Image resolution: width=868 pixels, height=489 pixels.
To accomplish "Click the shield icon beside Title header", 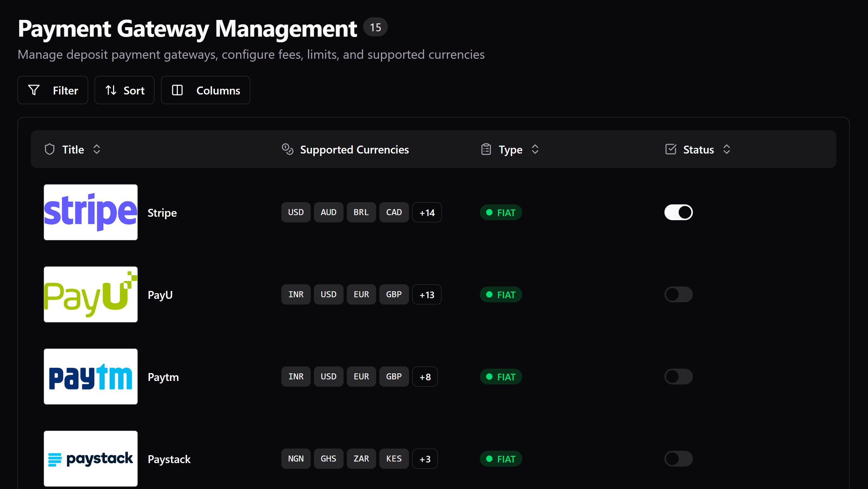I will (x=49, y=149).
